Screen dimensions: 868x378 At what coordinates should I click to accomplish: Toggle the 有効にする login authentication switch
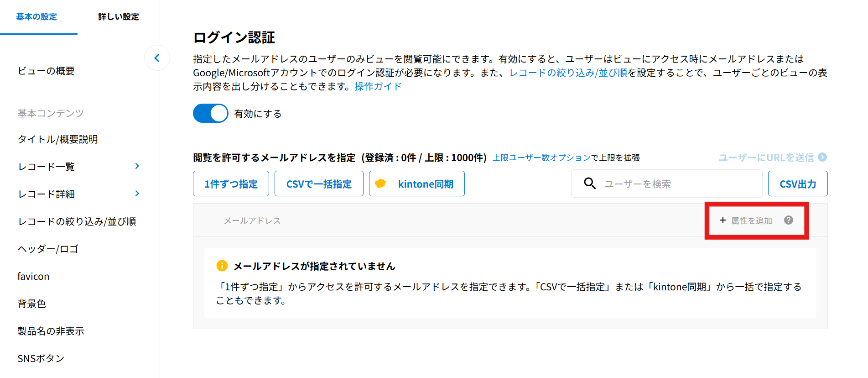tap(210, 113)
